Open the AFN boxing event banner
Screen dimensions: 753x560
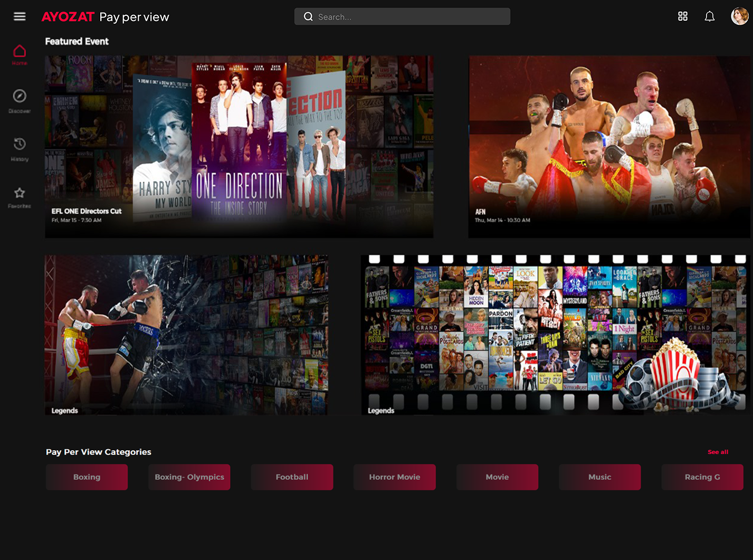610,147
